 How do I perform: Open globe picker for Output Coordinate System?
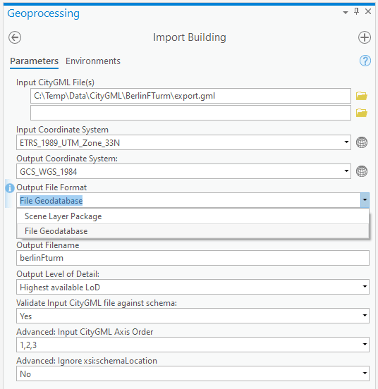point(362,171)
